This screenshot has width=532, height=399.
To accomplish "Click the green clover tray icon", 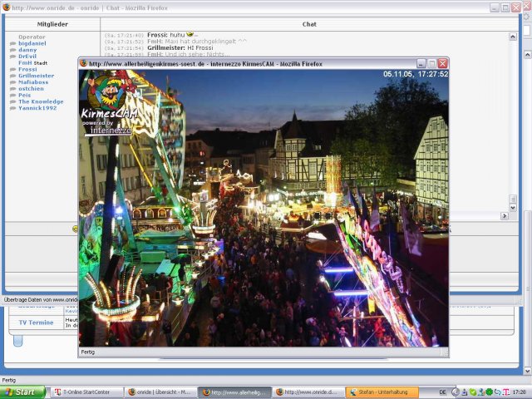I will coord(490,392).
